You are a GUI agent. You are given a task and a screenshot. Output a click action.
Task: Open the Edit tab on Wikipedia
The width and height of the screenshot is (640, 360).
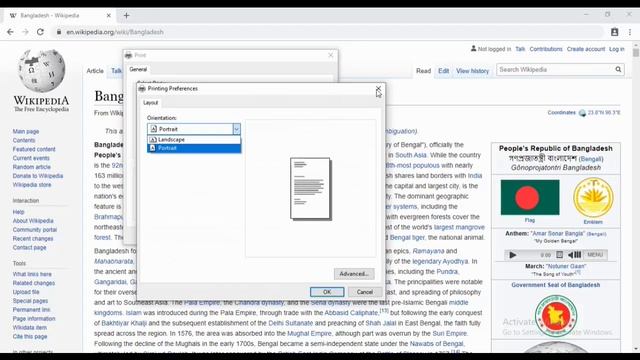pos(443,71)
